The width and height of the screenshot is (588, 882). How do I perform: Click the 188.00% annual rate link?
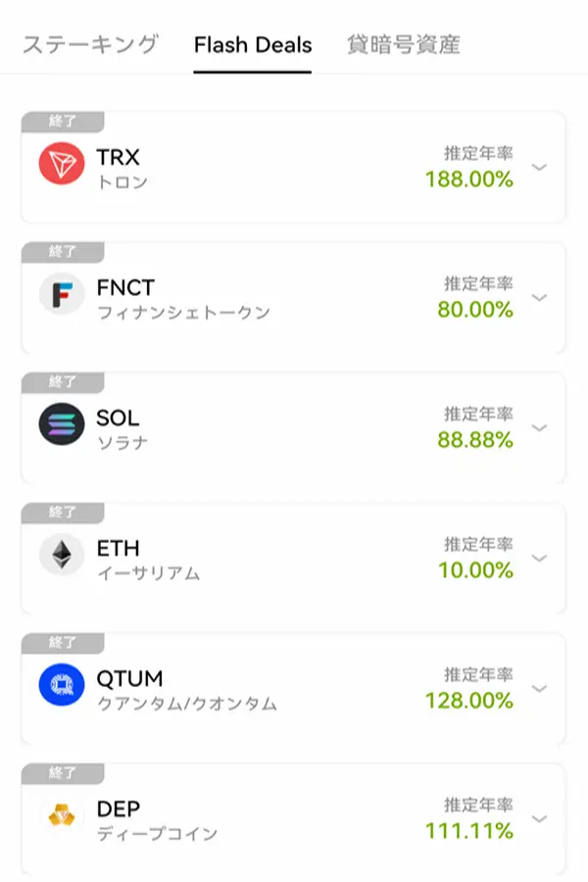[x=468, y=180]
